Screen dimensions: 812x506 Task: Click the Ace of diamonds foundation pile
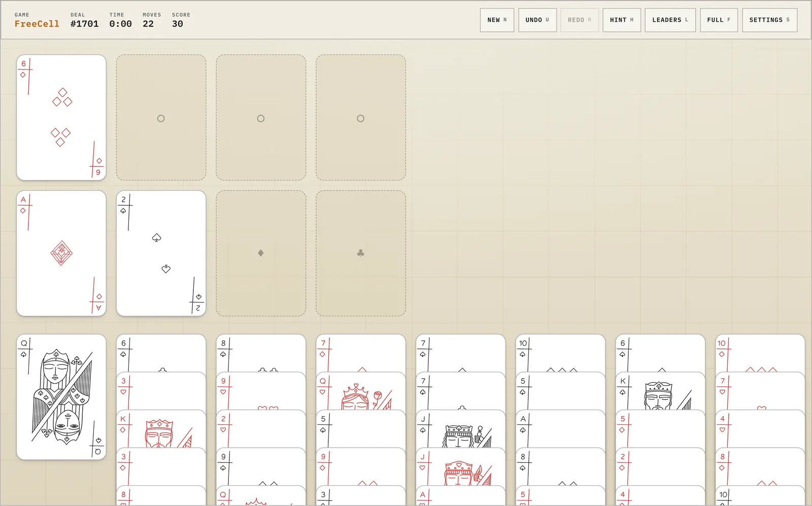pyautogui.click(x=61, y=254)
